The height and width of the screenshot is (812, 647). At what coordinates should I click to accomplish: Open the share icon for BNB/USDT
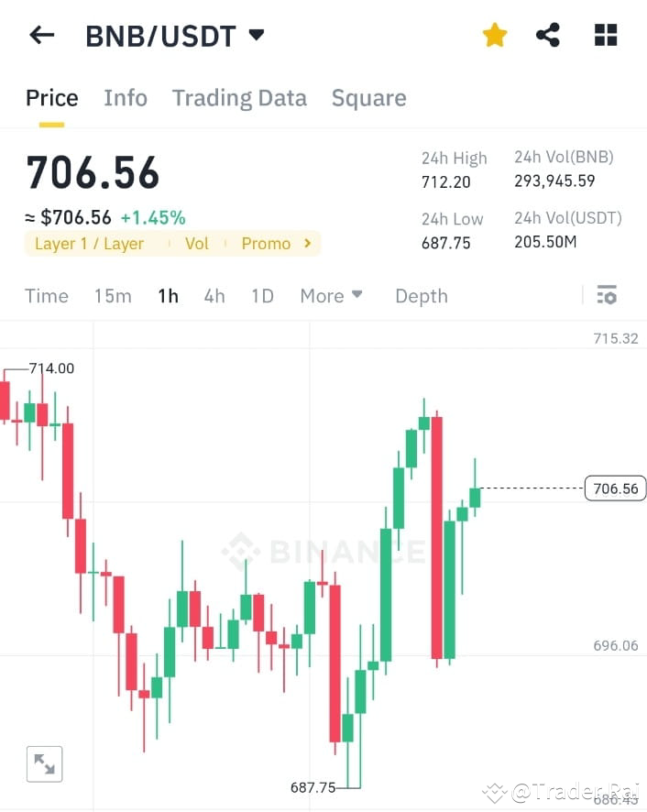coord(548,34)
